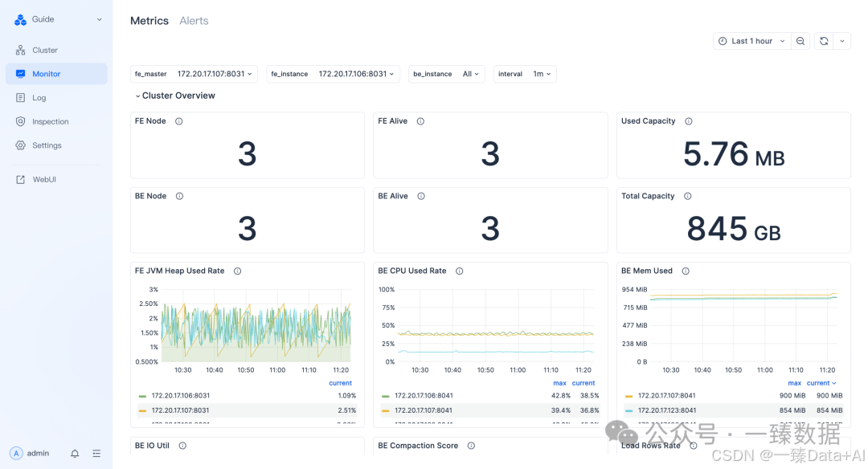Click the refresh dashboard icon
The height and width of the screenshot is (469, 868).
824,41
